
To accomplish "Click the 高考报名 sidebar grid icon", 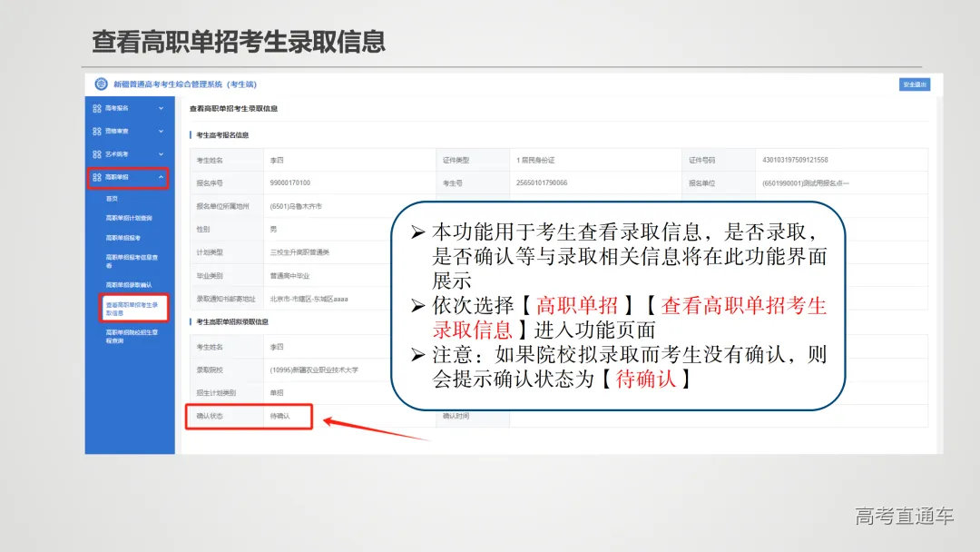I will point(95,110).
